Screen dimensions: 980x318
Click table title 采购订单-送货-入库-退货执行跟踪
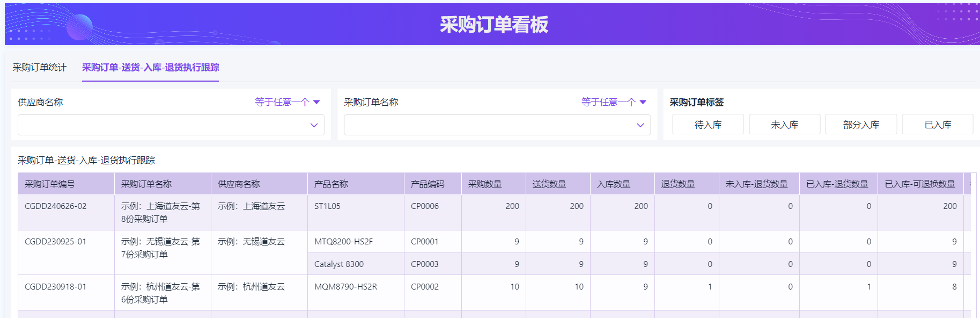[86, 160]
